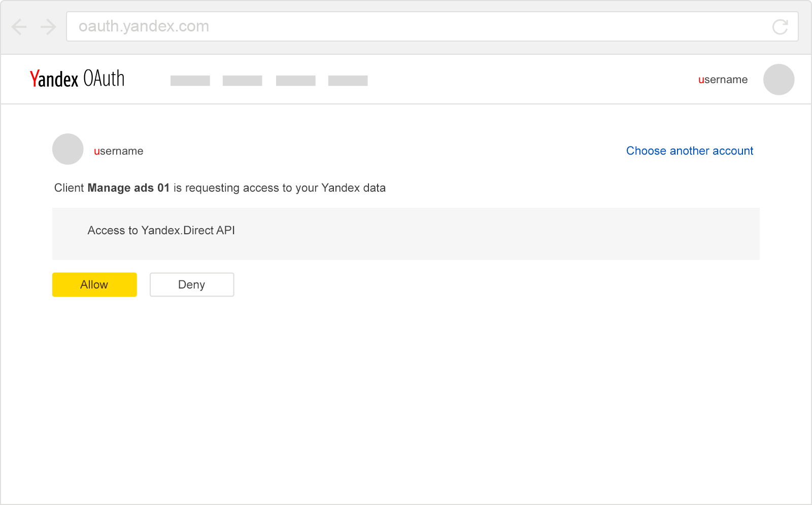Click the browser forward arrow
The image size is (812, 505).
pyautogui.click(x=48, y=26)
